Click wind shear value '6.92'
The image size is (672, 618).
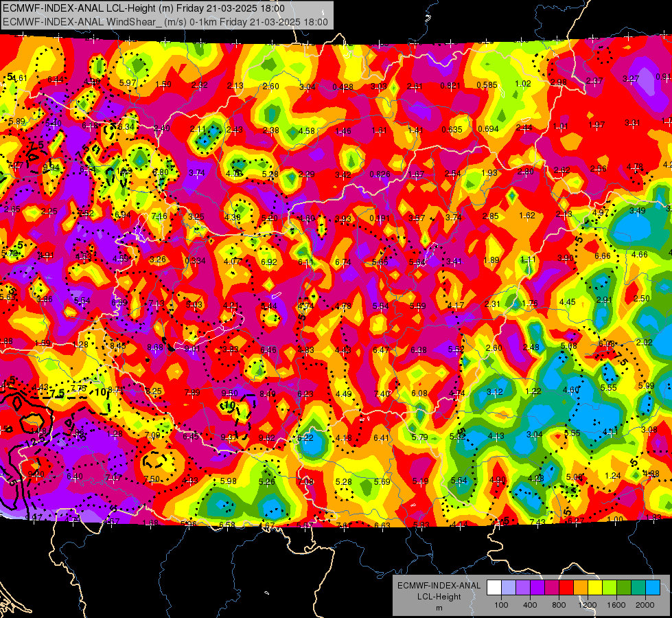(x=269, y=262)
